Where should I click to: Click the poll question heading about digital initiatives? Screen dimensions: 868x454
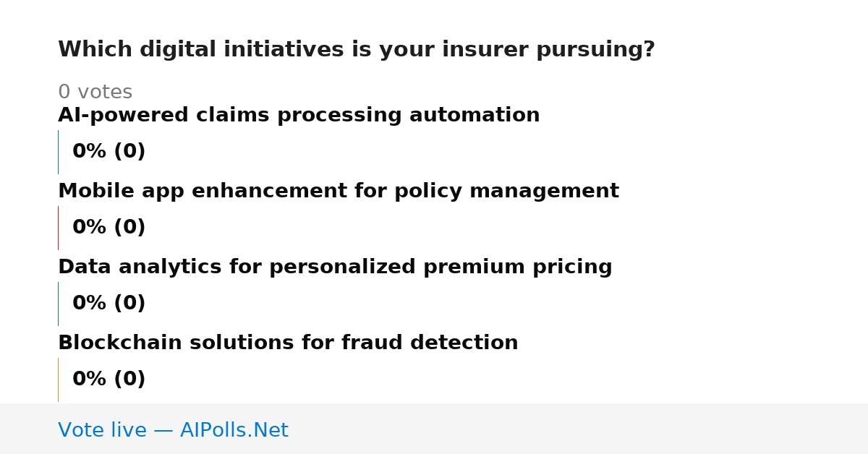357,50
